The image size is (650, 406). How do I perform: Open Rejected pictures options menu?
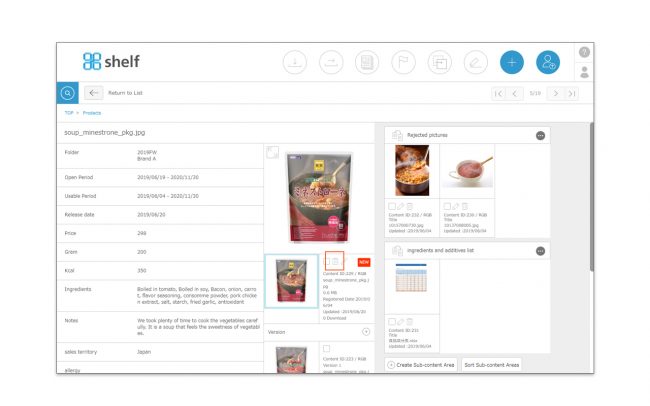coord(540,136)
